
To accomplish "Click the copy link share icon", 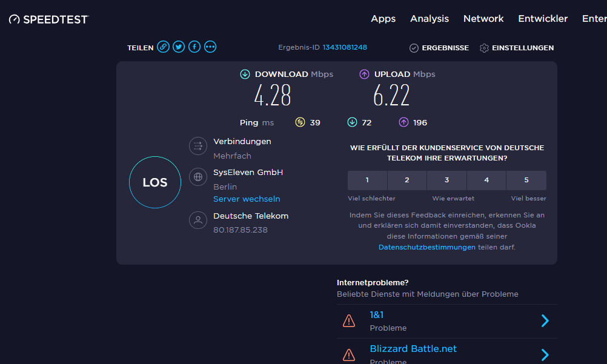I will [163, 47].
